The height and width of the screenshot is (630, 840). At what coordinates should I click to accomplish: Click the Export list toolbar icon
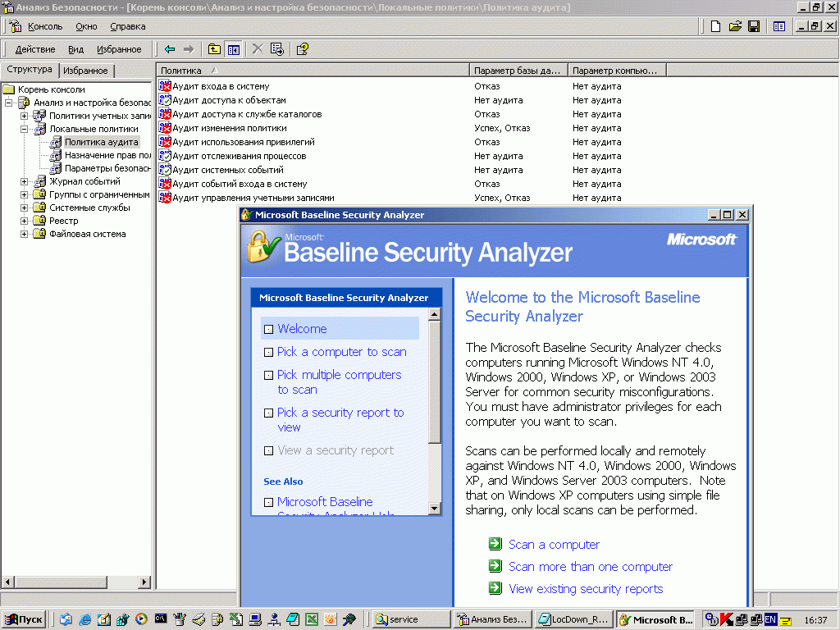277,48
